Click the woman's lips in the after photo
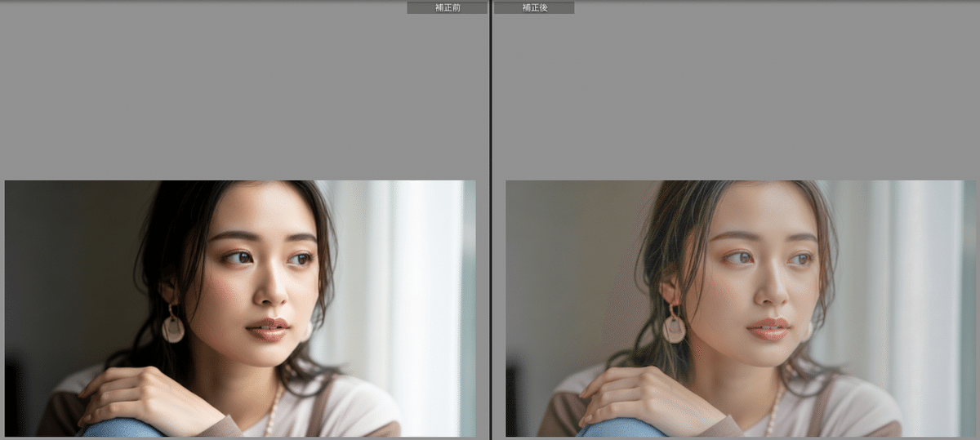This screenshot has width=980, height=440. pyautogui.click(x=769, y=329)
